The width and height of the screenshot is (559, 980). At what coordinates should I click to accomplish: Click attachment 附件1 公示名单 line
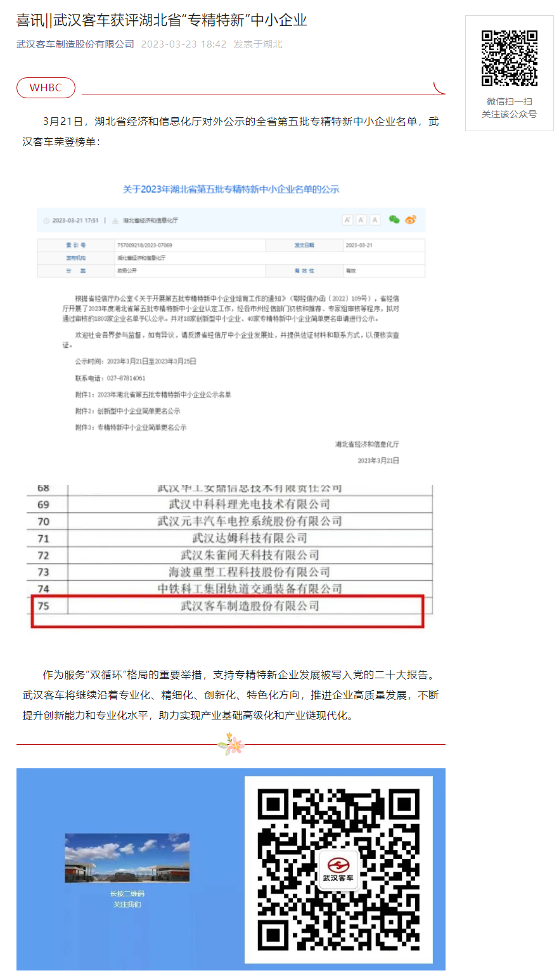(153, 394)
